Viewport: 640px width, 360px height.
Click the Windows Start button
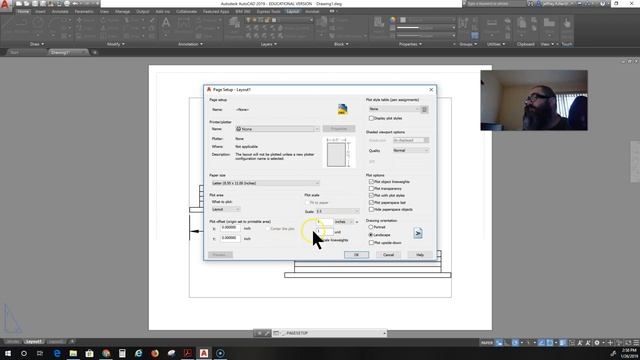(x=8, y=353)
